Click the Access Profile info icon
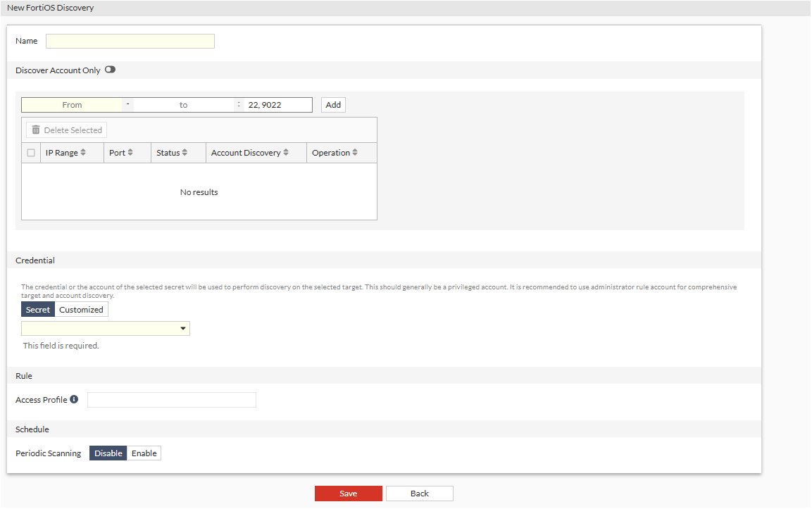Viewport: 812px width, 509px height. (74, 399)
